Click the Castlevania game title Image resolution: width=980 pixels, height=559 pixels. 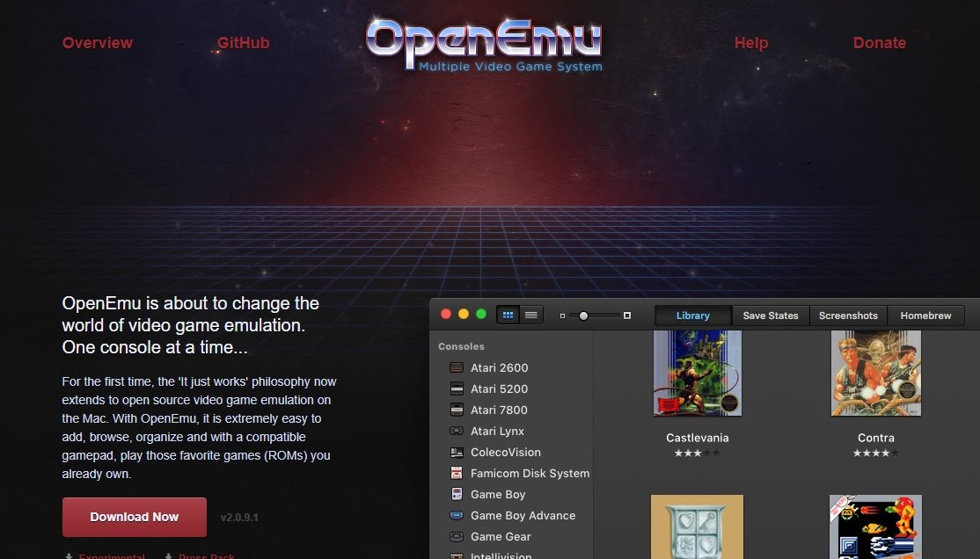pyautogui.click(x=698, y=438)
